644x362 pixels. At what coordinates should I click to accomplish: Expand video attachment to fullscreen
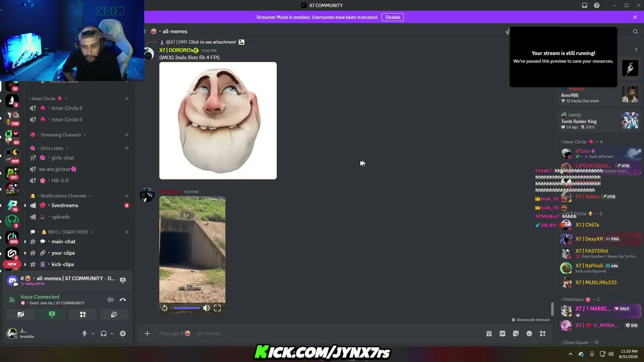point(217,308)
